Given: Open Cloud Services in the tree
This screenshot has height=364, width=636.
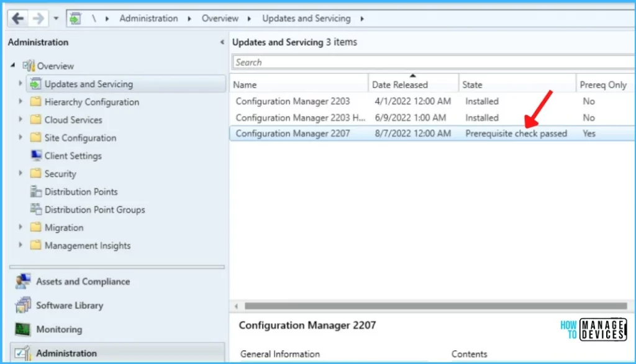Looking at the screenshot, I should click(x=73, y=120).
